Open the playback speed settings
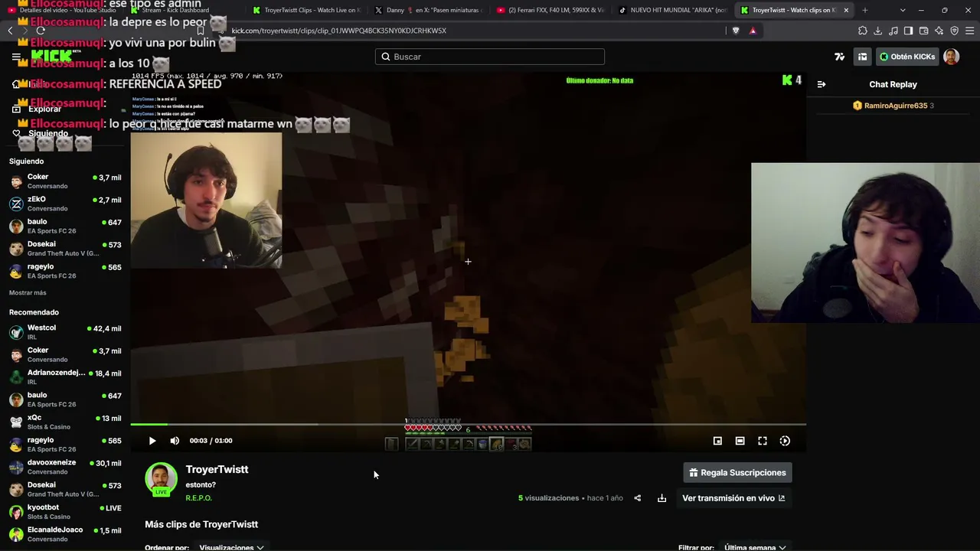Screen dimensions: 980x551 tap(785, 441)
